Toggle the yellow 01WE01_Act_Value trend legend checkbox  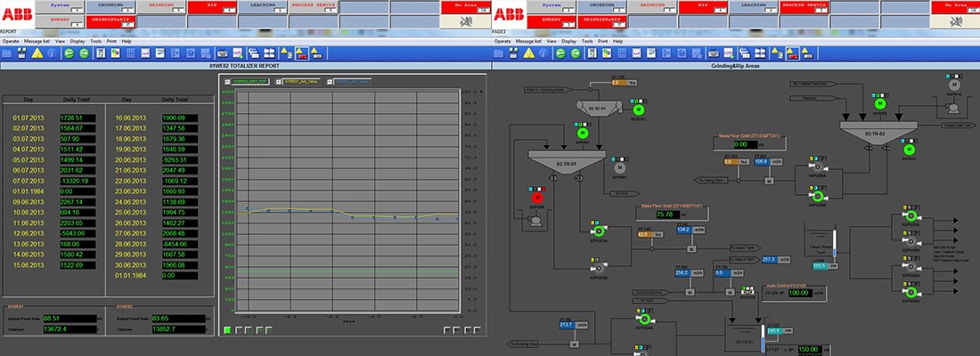click(278, 81)
